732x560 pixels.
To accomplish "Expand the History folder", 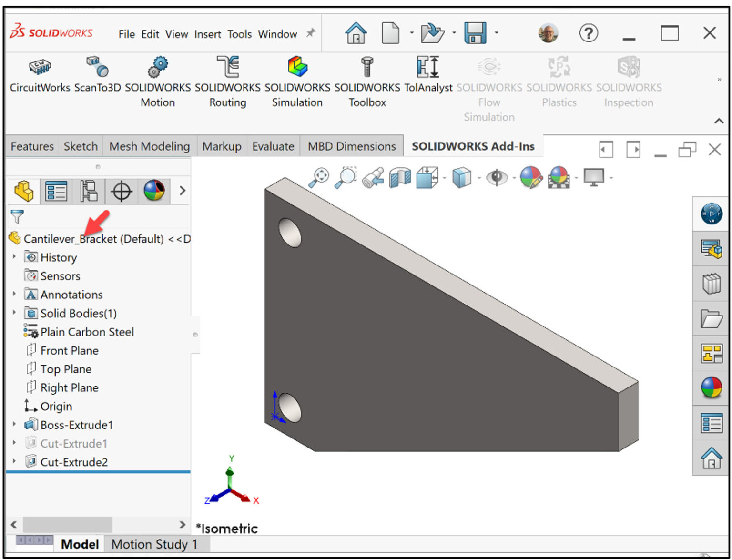I will point(13,257).
